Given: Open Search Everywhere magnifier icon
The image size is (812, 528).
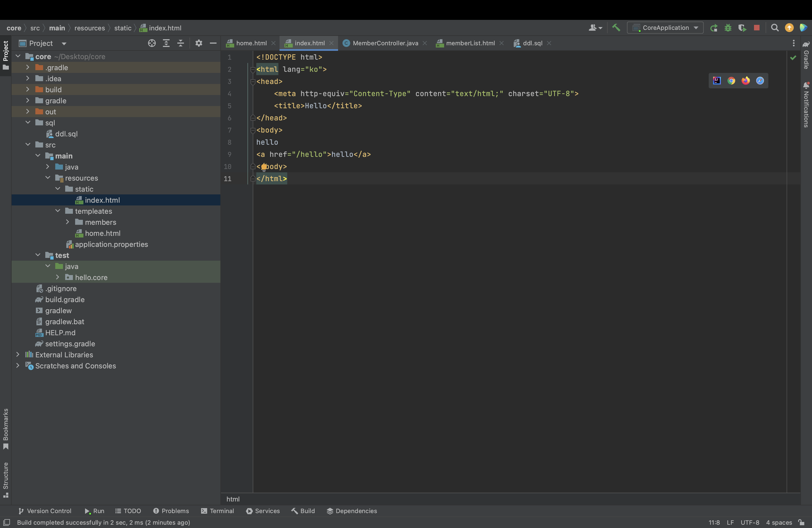Looking at the screenshot, I should (775, 28).
